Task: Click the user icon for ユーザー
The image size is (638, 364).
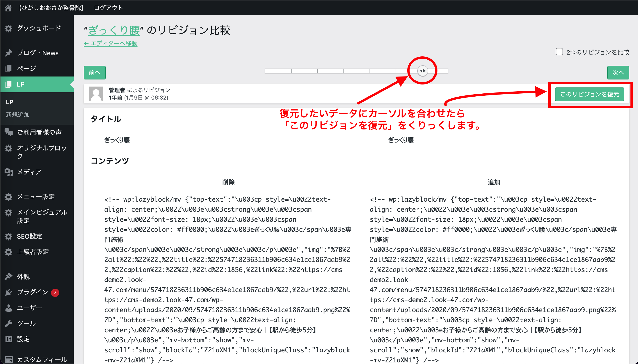Action: (x=8, y=308)
